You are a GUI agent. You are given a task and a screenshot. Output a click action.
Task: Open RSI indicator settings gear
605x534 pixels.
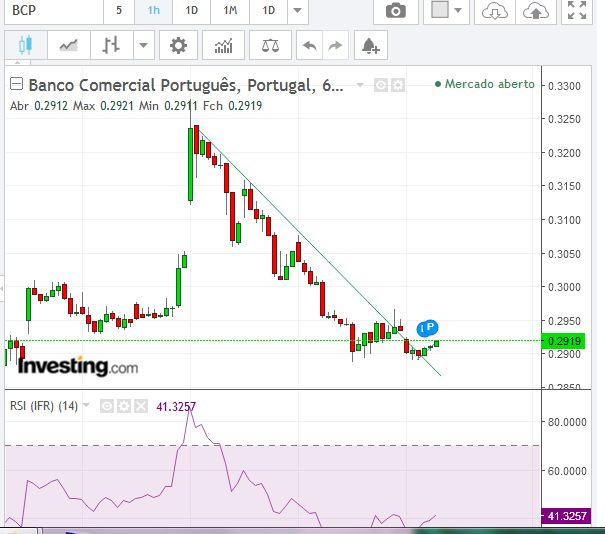point(124,406)
